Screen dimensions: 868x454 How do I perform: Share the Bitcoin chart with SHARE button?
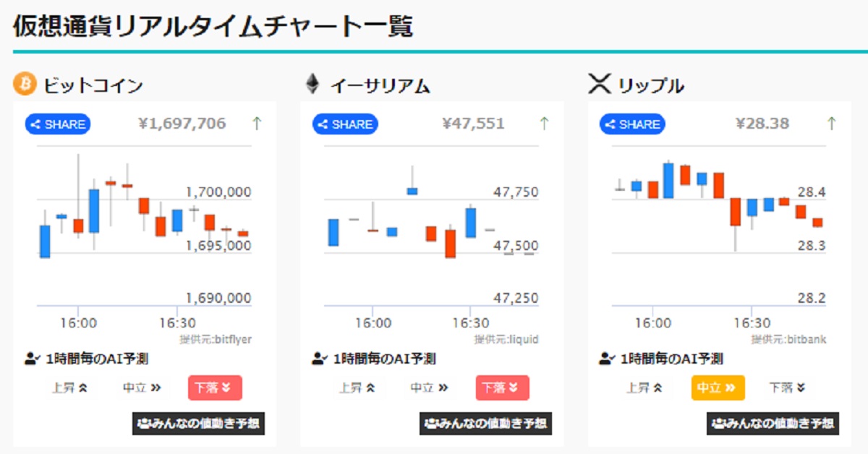pyautogui.click(x=58, y=124)
